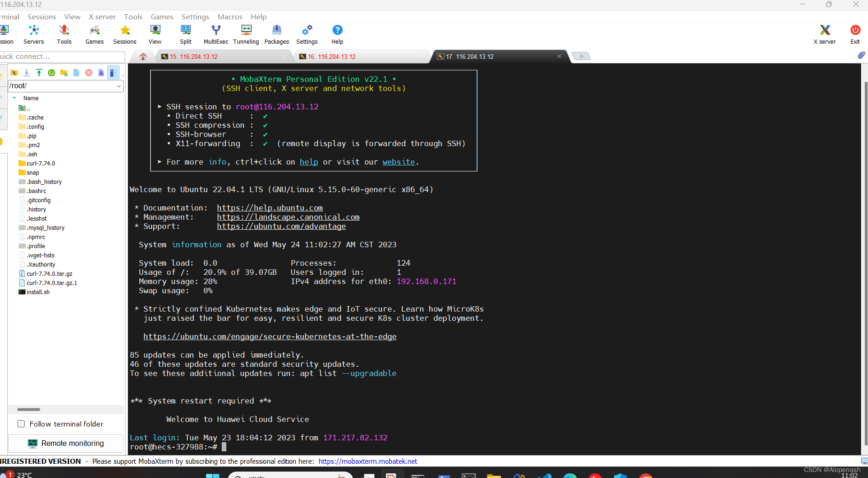Screen dimensions: 868x478
Task: Open the Tunneling tool
Action: (246, 34)
